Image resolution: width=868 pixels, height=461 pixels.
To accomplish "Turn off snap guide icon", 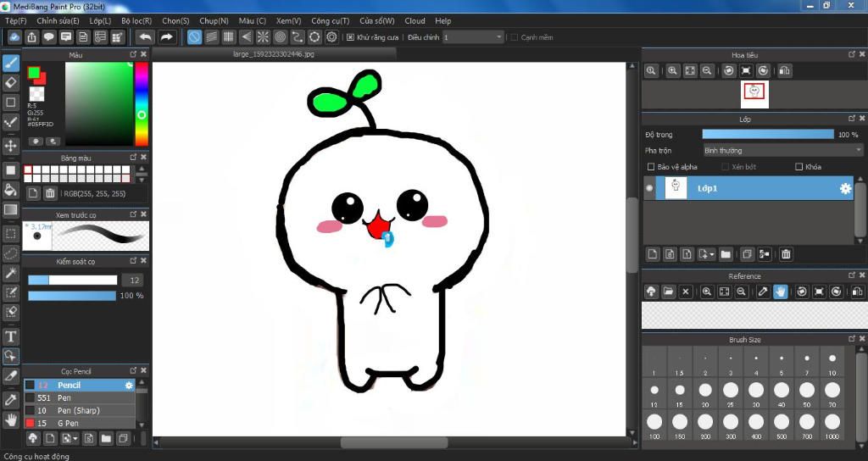I will click(x=194, y=37).
